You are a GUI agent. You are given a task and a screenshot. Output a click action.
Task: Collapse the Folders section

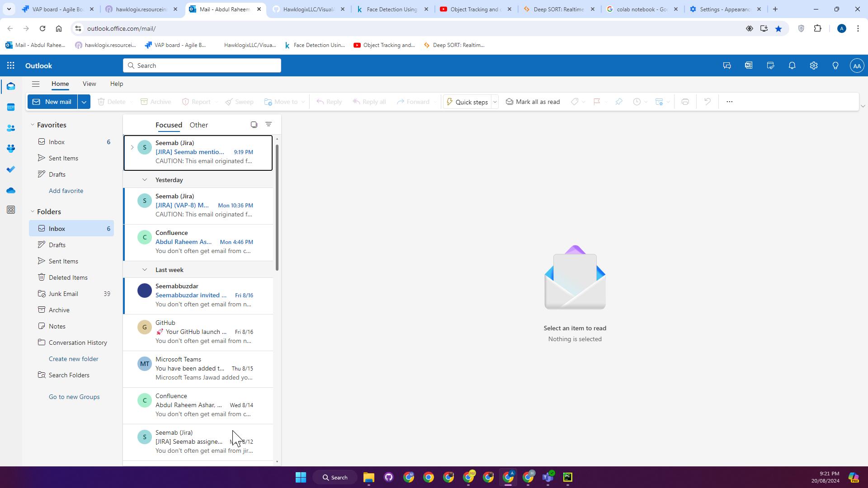click(33, 212)
